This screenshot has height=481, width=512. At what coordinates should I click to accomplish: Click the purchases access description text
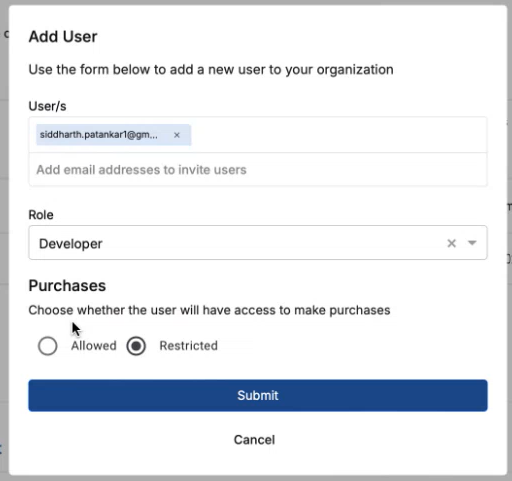click(x=209, y=310)
